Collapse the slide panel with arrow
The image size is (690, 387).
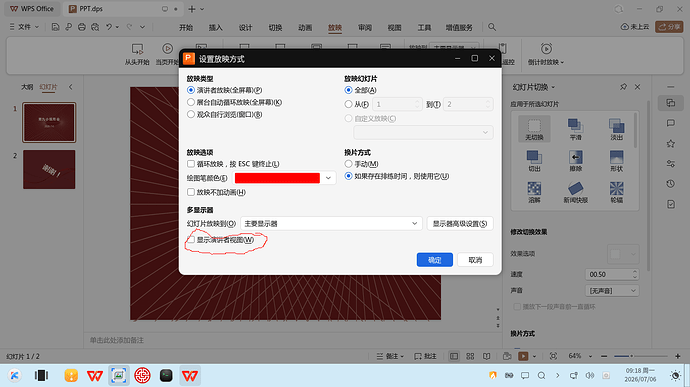(70, 87)
